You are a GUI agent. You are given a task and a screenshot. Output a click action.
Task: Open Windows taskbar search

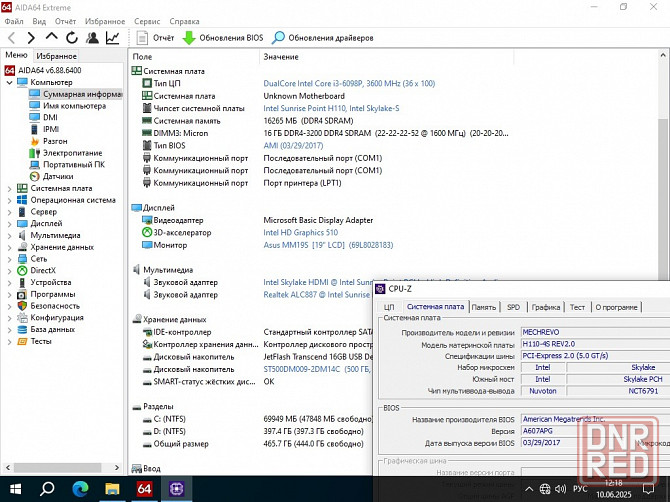[x=47, y=489]
